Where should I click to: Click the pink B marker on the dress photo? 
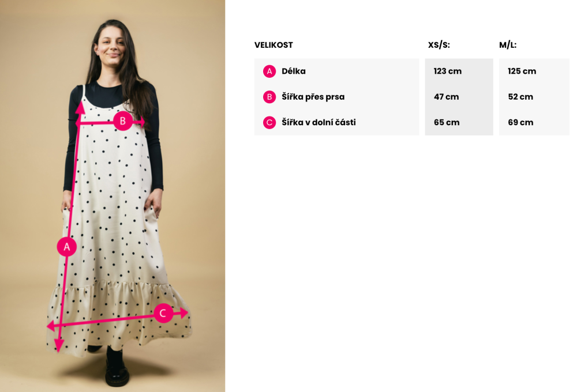click(x=123, y=120)
